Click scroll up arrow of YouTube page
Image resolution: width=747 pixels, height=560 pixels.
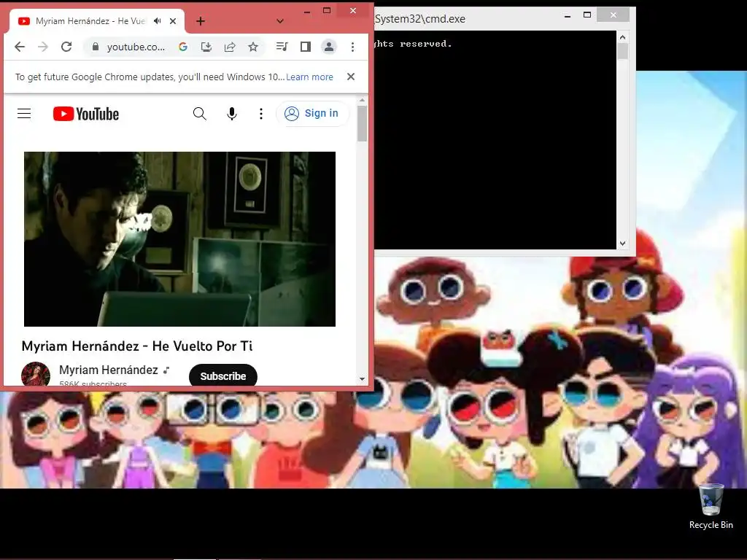pyautogui.click(x=362, y=100)
